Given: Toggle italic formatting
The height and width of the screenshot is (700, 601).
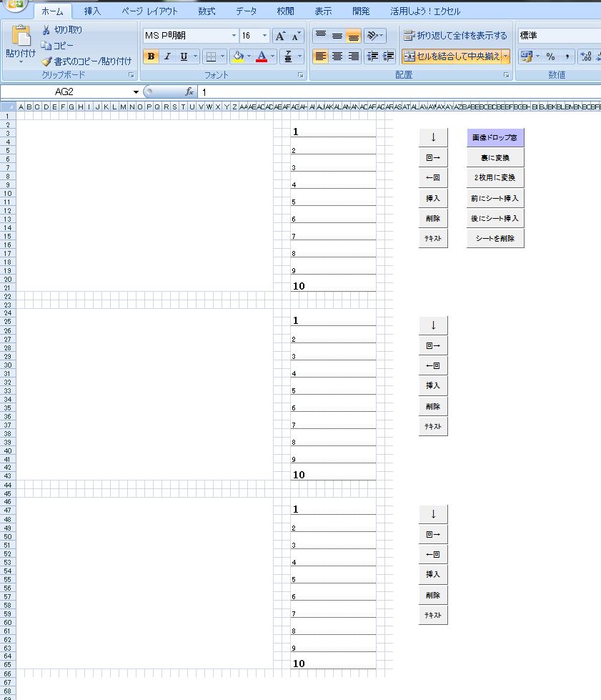Looking at the screenshot, I should [167, 56].
